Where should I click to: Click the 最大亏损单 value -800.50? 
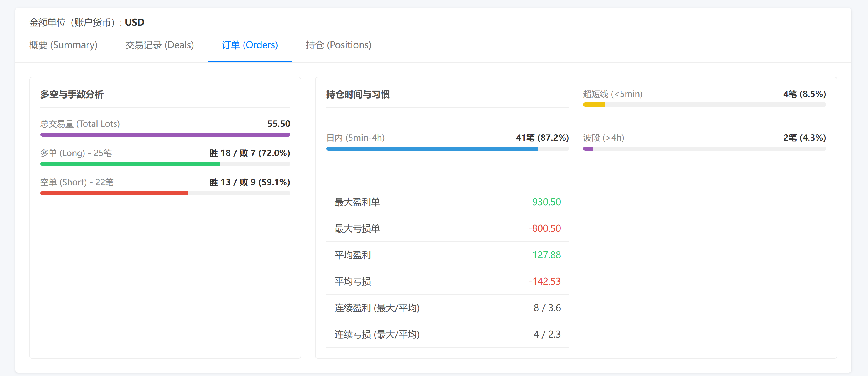click(544, 228)
